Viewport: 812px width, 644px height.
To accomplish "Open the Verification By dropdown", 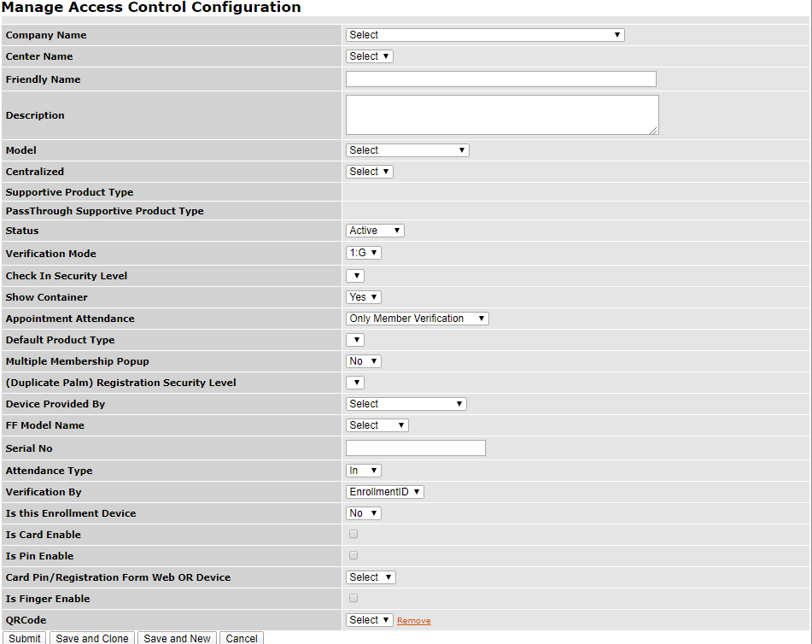I will point(385,492).
